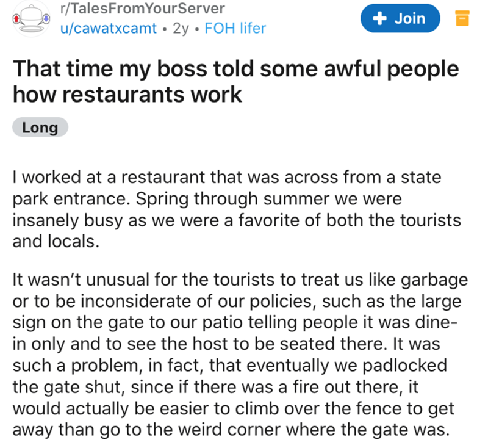Click the 2y post timestamp

(182, 28)
